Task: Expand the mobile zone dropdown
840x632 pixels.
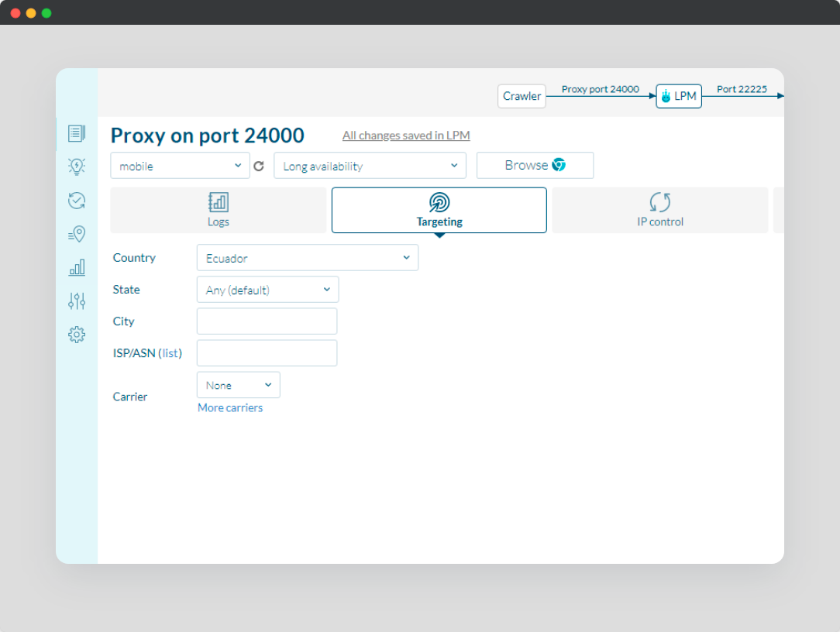Action: (180, 166)
